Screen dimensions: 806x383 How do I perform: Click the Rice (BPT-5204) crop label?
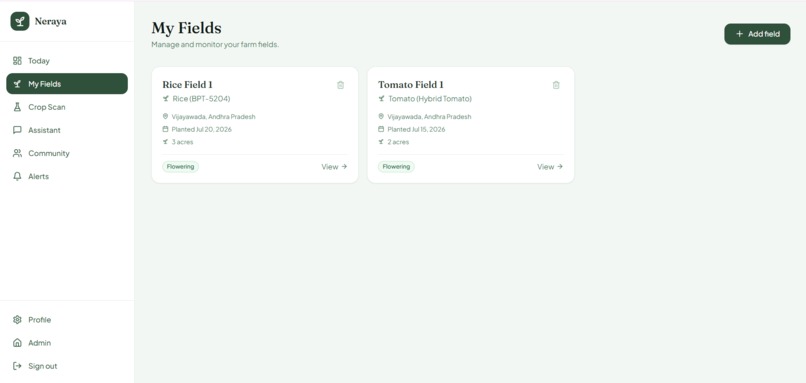(202, 99)
